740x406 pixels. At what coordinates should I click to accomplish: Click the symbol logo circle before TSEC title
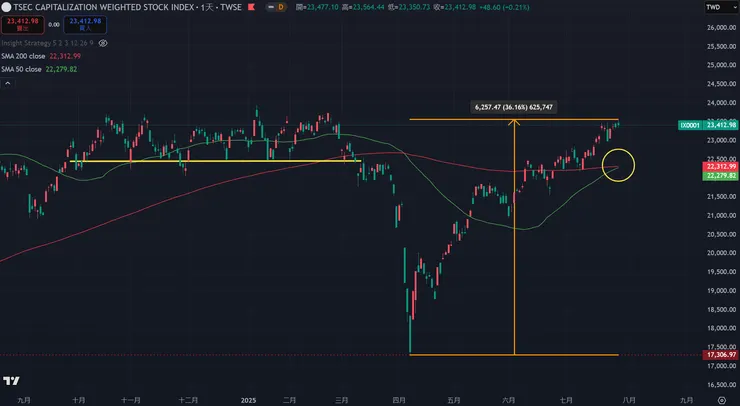pyautogui.click(x=6, y=7)
